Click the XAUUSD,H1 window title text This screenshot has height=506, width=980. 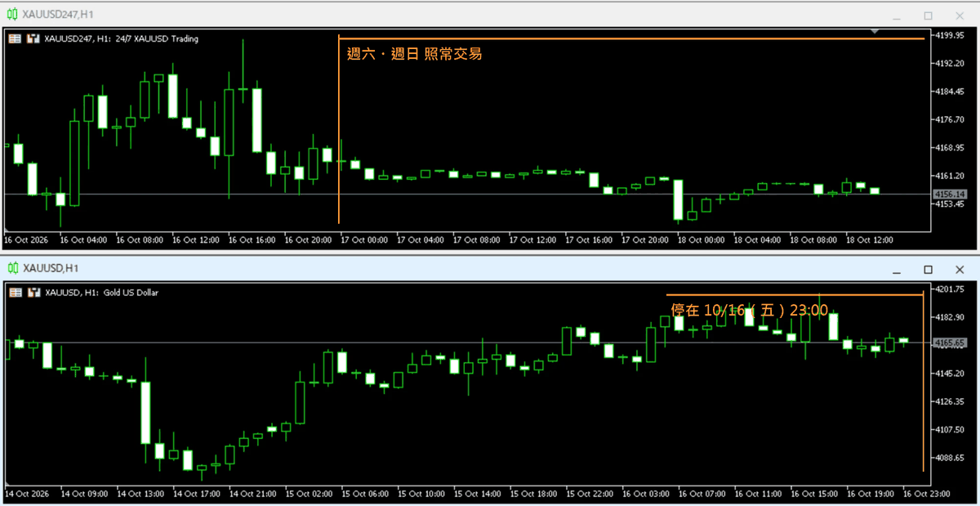(x=51, y=268)
